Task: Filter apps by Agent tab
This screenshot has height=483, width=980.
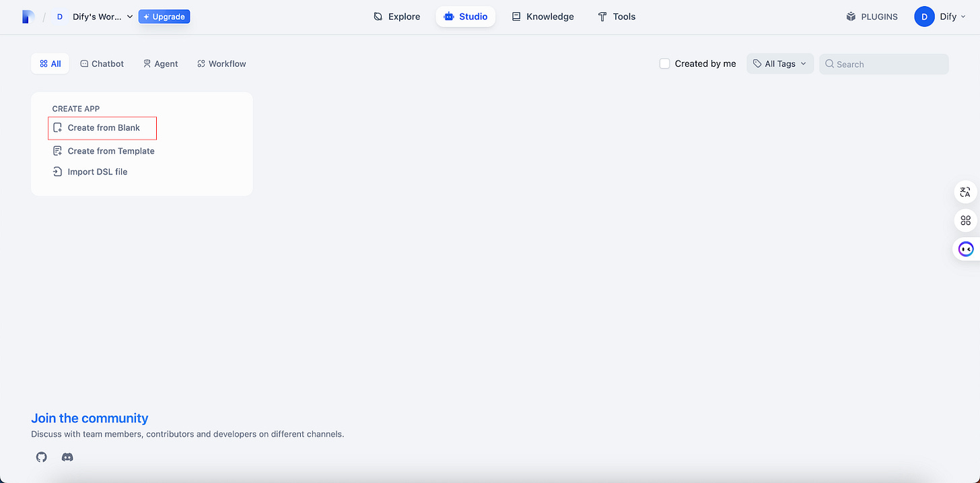Action: [160, 64]
